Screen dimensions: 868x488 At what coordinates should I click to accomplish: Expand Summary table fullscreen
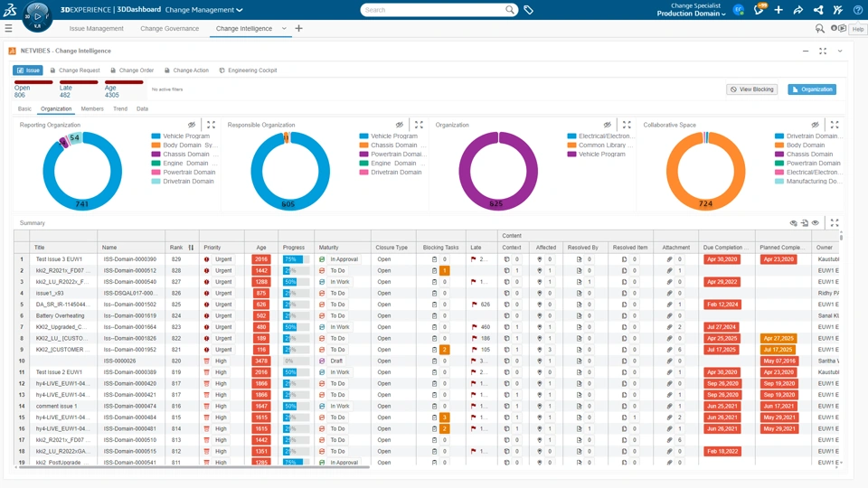[835, 223]
